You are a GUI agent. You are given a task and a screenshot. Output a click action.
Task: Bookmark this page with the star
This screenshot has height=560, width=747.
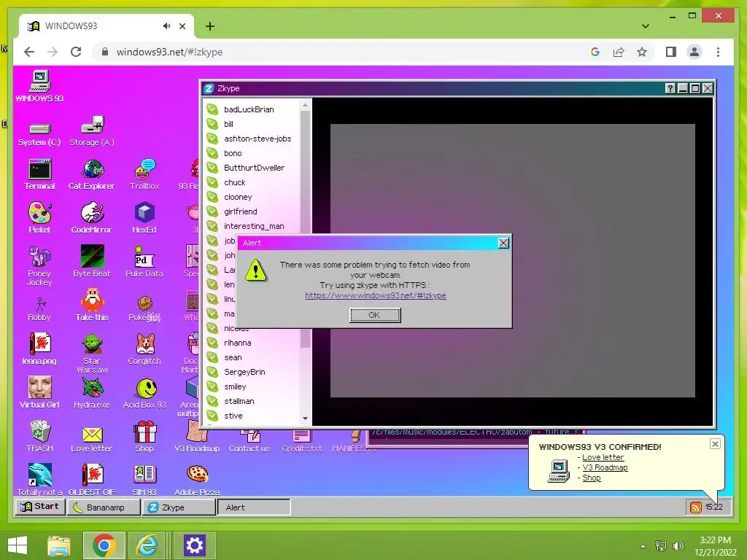tap(642, 52)
